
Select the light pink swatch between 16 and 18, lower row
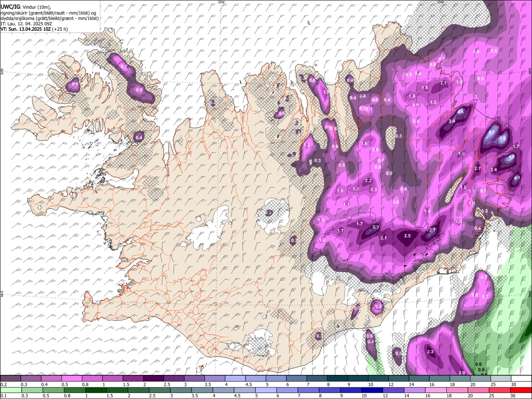pos(436,390)
